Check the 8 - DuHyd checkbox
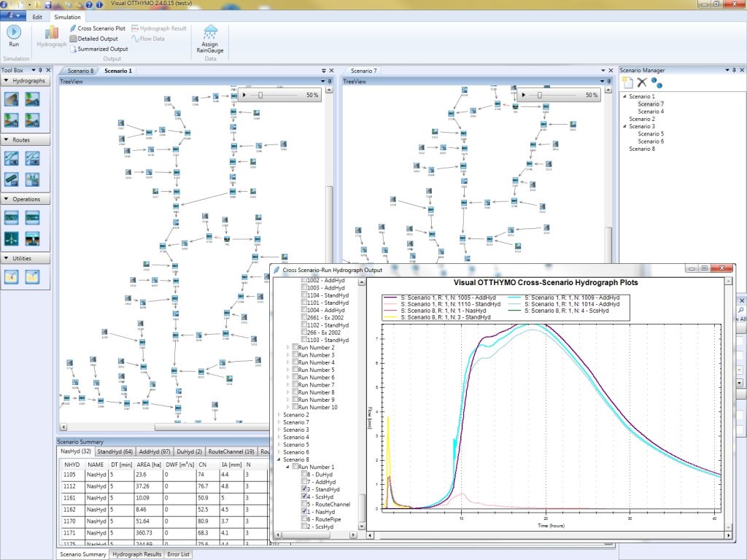The image size is (747, 560). tap(304, 474)
